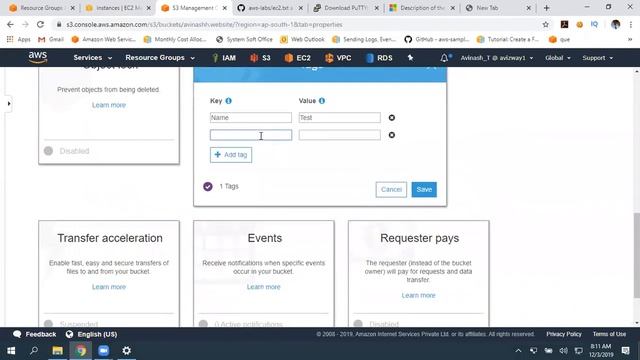Show hidden system tray icons

click(518, 351)
